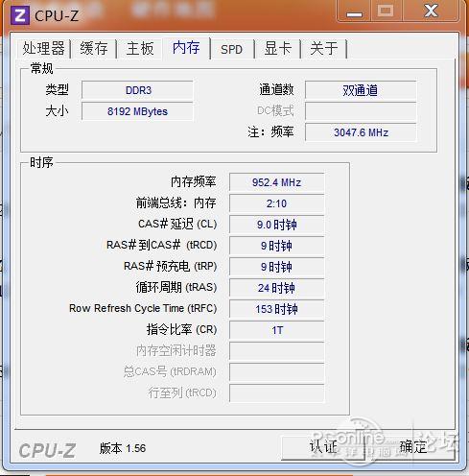Click the CPU-Z purple Z logo icon
This screenshot has width=469, height=476.
pyautogui.click(x=20, y=15)
